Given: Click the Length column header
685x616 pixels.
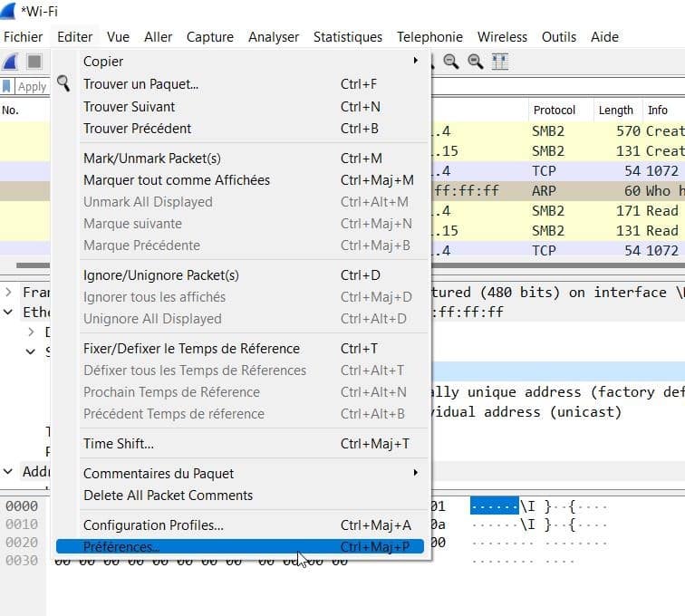Looking at the screenshot, I should (x=615, y=110).
